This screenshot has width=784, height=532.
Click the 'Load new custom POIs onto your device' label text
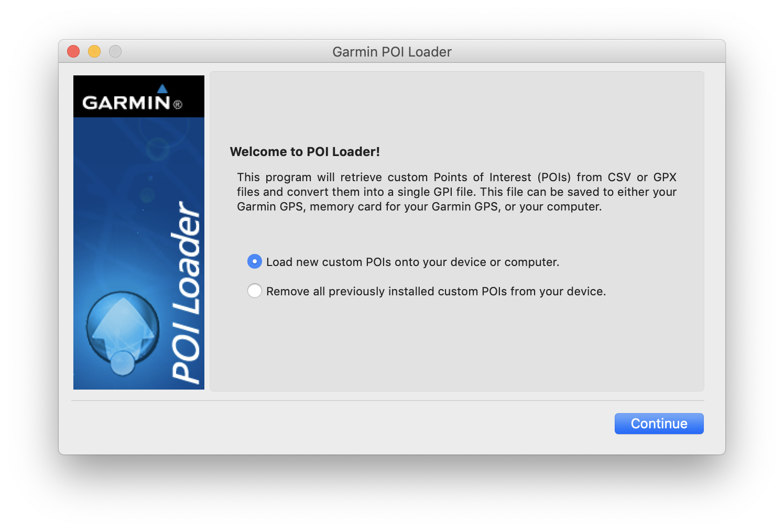[412, 262]
